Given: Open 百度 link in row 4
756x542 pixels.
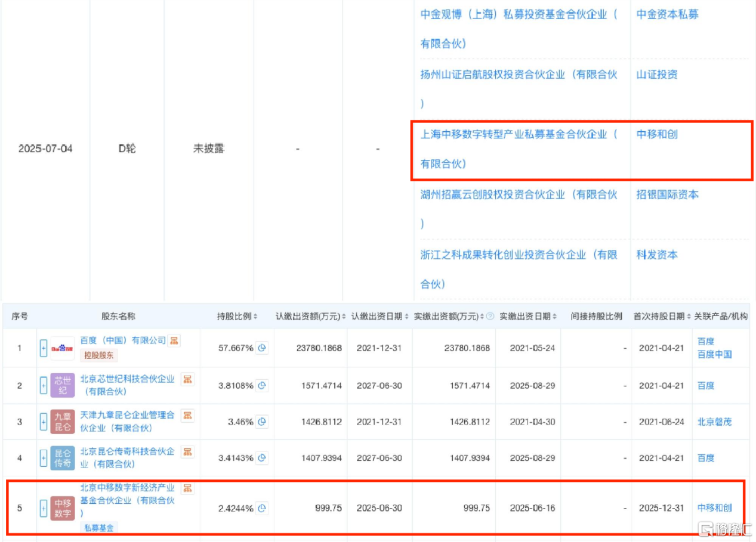Looking at the screenshot, I should 706,458.
